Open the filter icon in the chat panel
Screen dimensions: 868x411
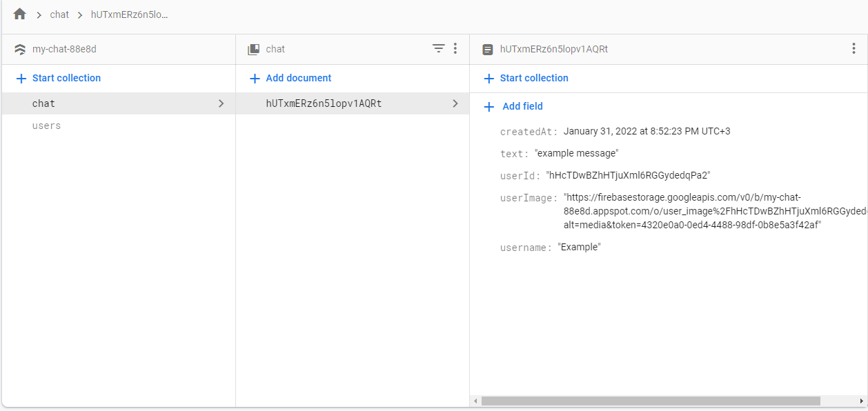point(438,48)
